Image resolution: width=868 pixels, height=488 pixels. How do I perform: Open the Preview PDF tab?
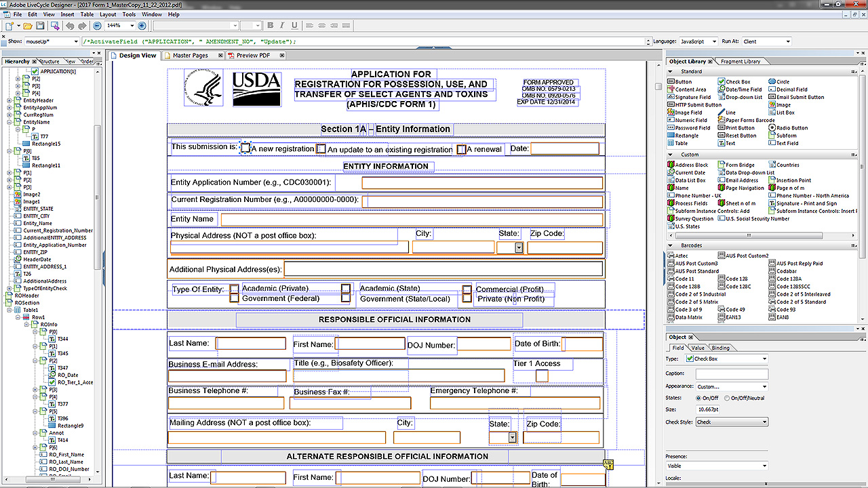252,56
